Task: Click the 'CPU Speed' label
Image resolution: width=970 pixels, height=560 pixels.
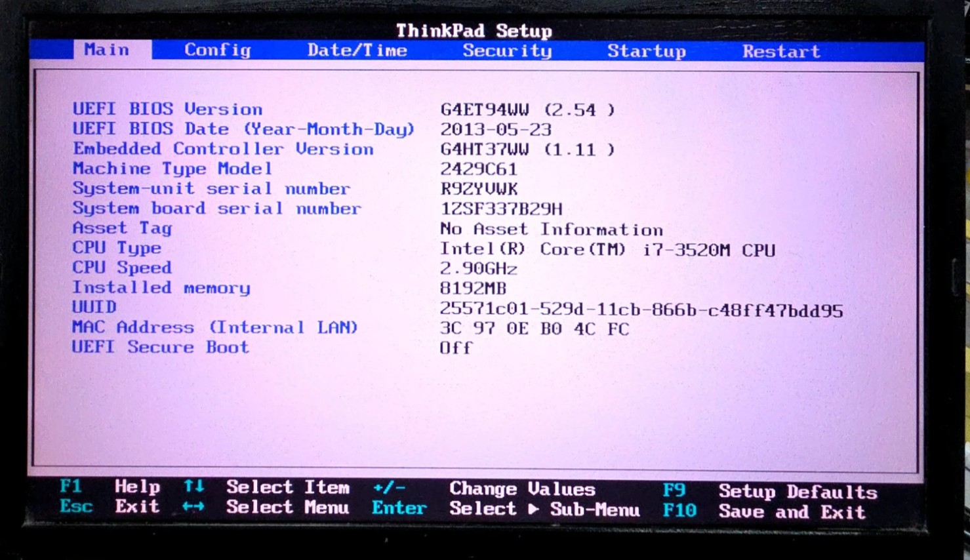Action: pos(122,268)
